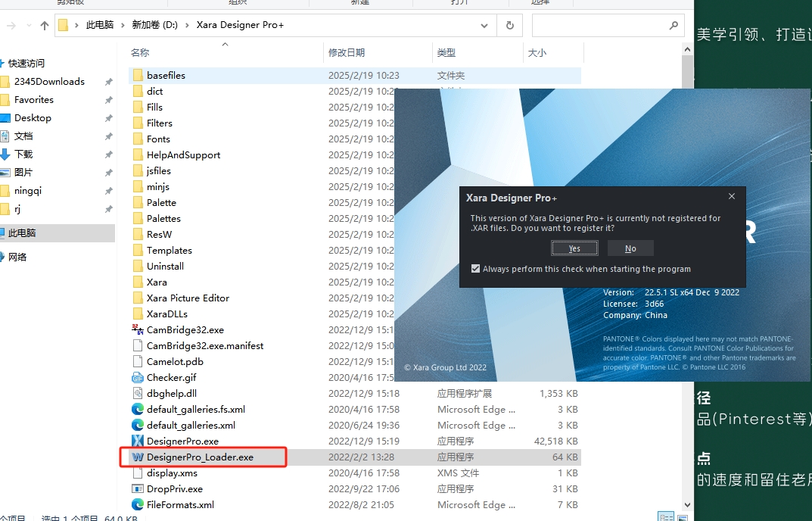812x521 pixels.
Task: Select the CamBridge32.exe.manifest file name
Action: click(x=205, y=346)
